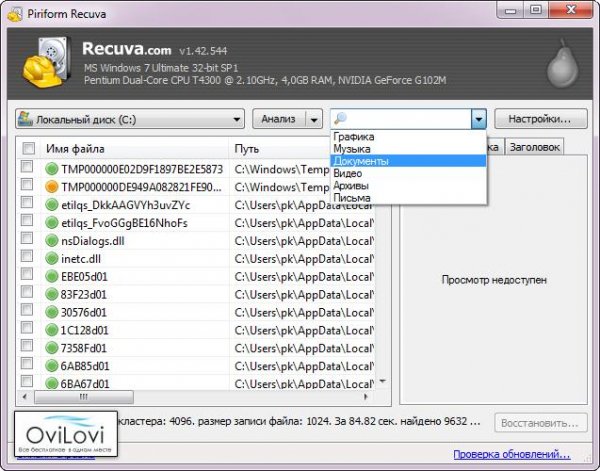
Task: Switch to the Заголовок tab
Action: click(x=535, y=147)
